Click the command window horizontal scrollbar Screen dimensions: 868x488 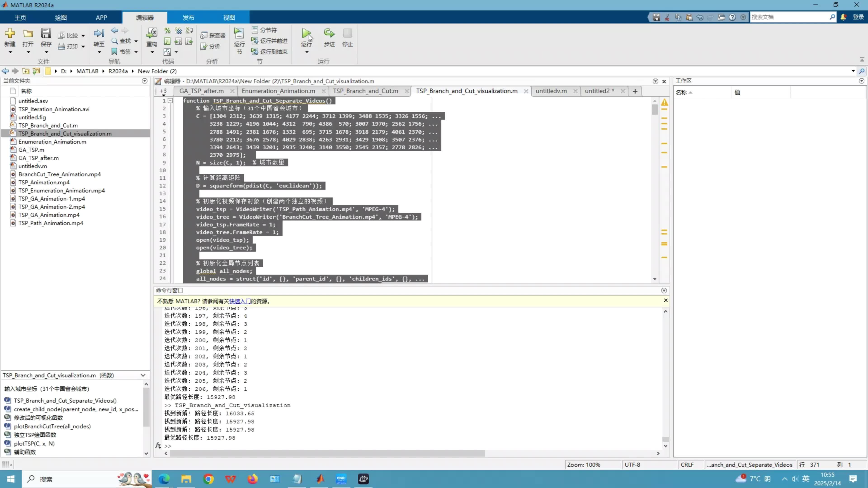coord(327,454)
